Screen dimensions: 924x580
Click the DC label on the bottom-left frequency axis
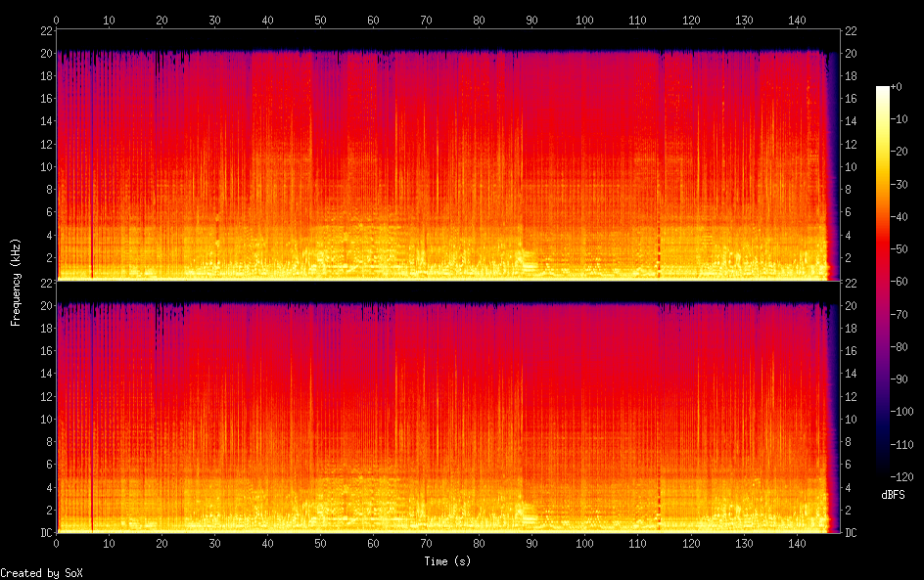pyautogui.click(x=45, y=533)
